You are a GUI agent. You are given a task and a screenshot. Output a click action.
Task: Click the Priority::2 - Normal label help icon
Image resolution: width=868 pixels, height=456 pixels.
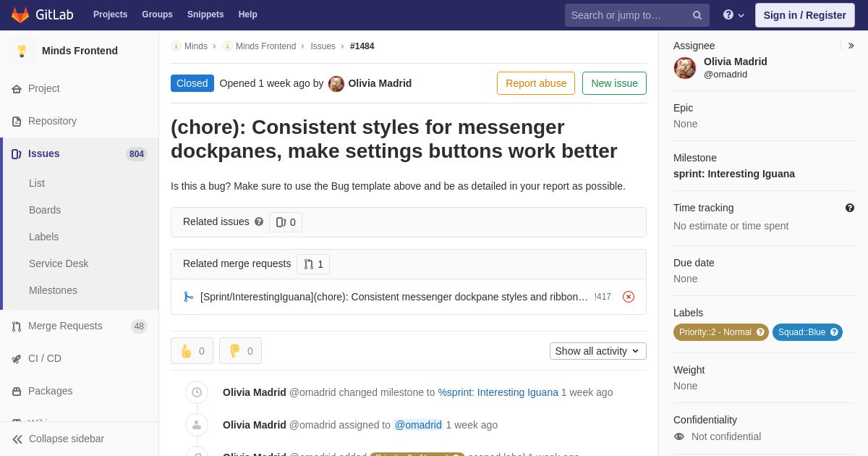tap(760, 332)
